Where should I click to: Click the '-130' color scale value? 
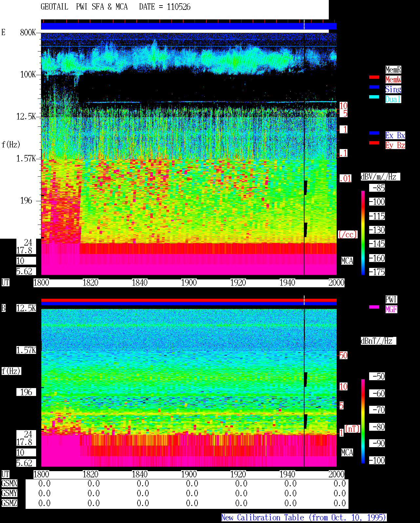pyautogui.click(x=377, y=230)
